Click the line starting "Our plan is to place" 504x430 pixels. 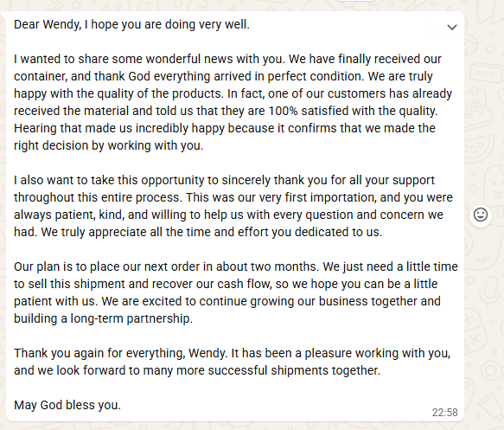tap(236, 267)
